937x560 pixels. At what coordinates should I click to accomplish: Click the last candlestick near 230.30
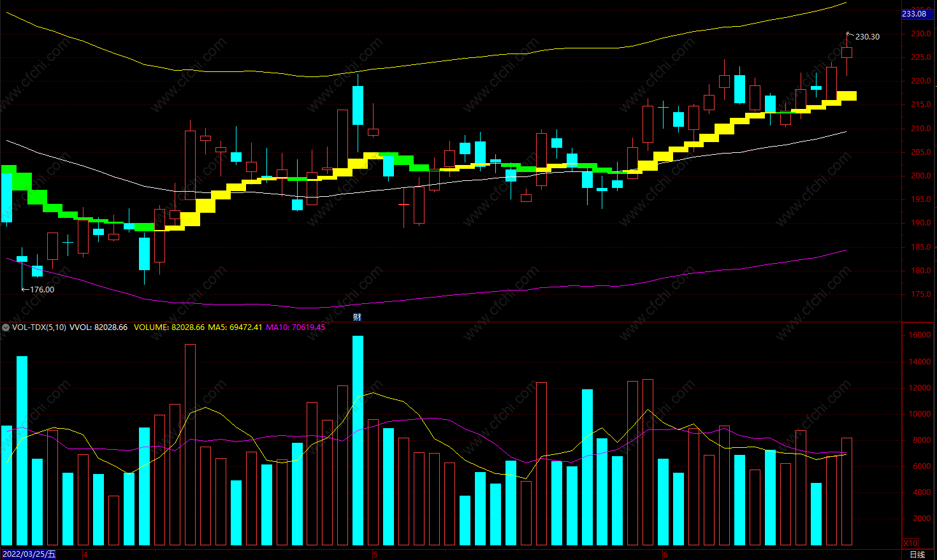click(x=847, y=53)
